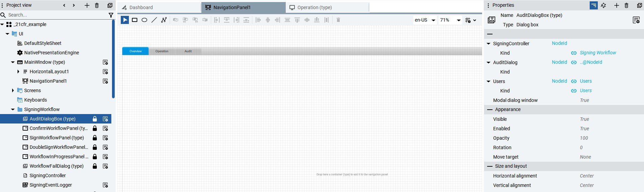Click lock icon on WorkflowFailDialog (type)

point(95,166)
